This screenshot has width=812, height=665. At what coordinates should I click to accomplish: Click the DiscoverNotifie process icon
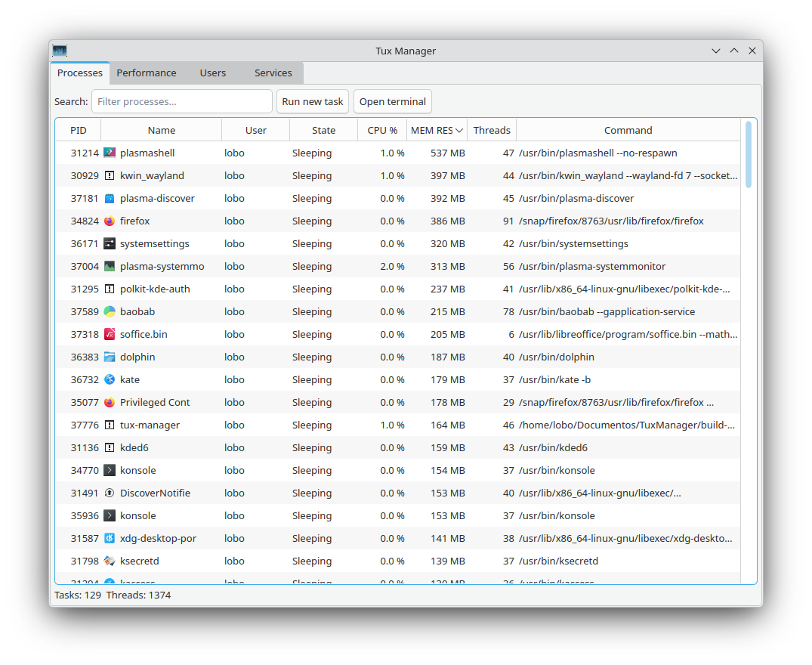(110, 493)
